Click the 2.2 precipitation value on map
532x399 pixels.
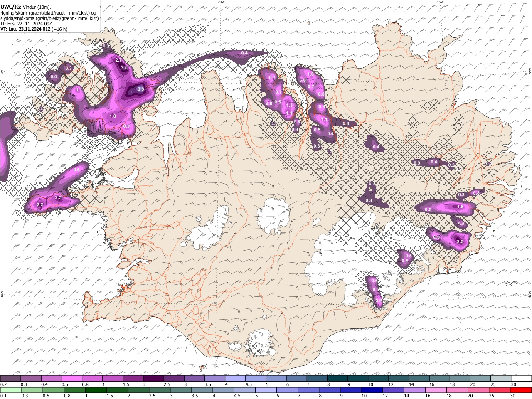pos(40,205)
